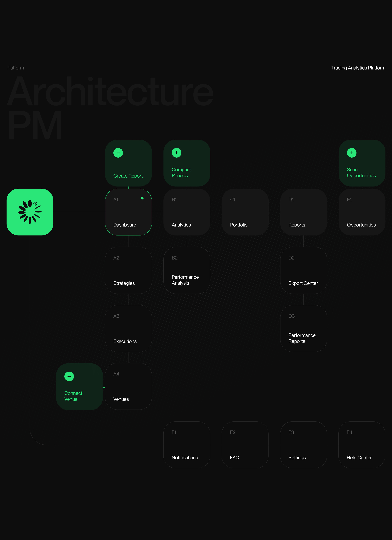Viewport: 392px width, 540px height.
Task: Open the A1 Dashboard card
Action: [128, 212]
